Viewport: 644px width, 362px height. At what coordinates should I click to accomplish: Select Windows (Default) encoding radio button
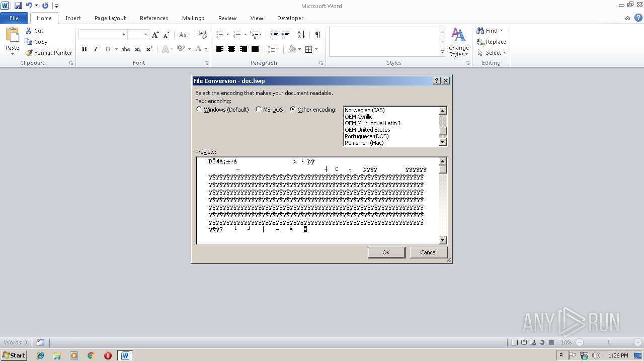[x=199, y=110]
